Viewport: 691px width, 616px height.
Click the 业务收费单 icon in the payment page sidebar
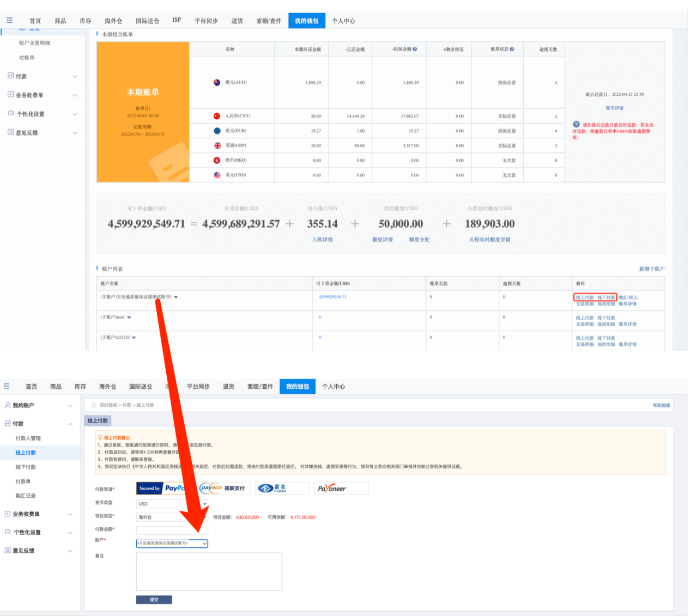click(8, 514)
